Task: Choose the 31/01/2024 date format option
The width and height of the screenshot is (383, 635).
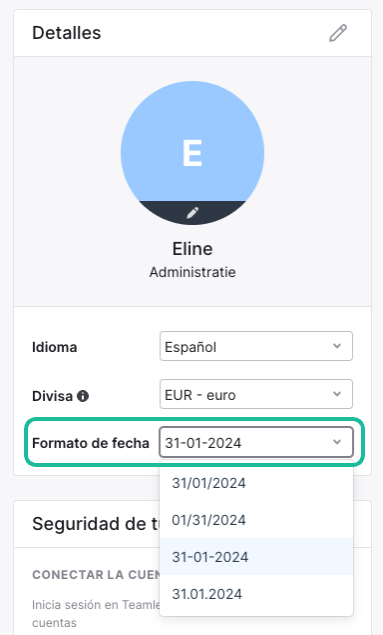Action: coord(256,483)
